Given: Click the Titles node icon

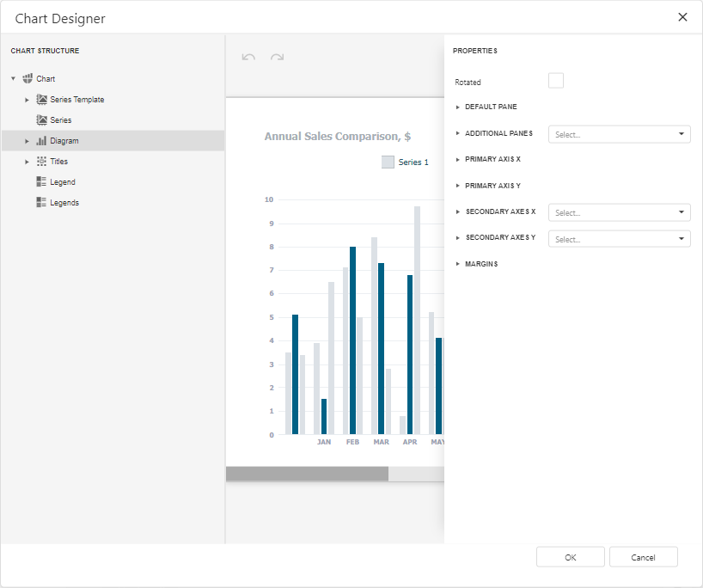Looking at the screenshot, I should pyautogui.click(x=42, y=161).
